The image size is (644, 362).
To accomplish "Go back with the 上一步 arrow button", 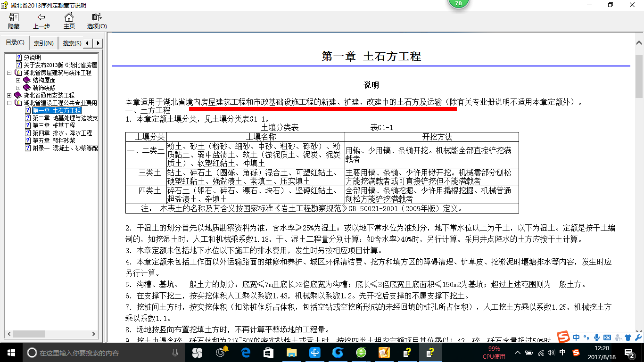I will [41, 21].
